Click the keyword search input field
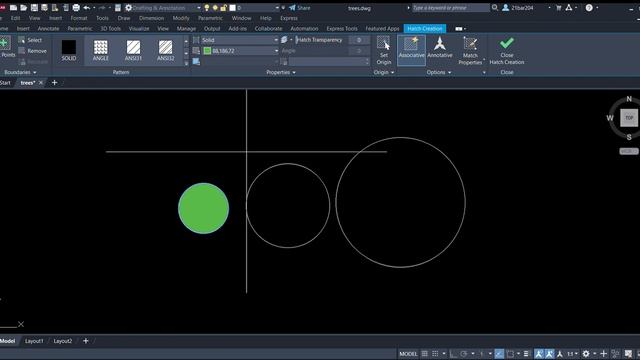 point(450,8)
